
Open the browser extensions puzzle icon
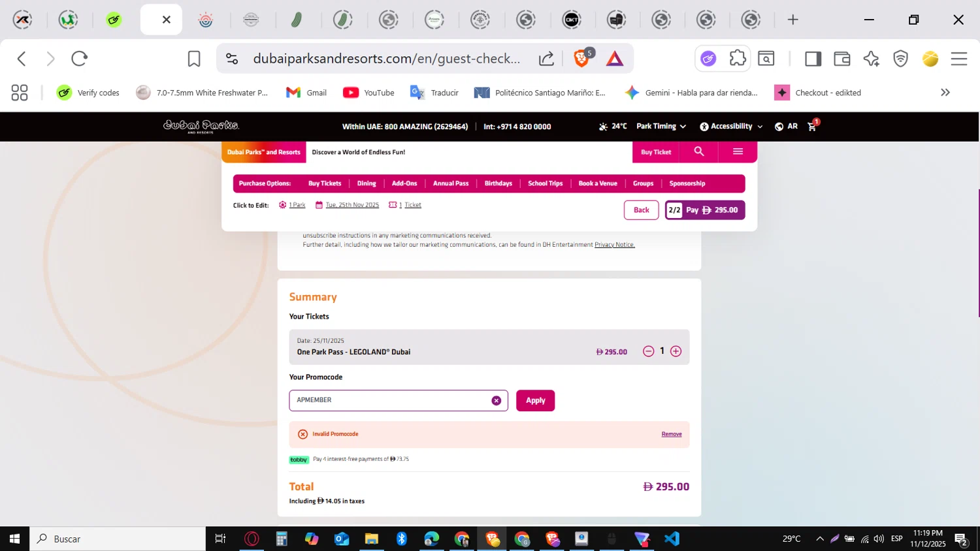pos(738,59)
